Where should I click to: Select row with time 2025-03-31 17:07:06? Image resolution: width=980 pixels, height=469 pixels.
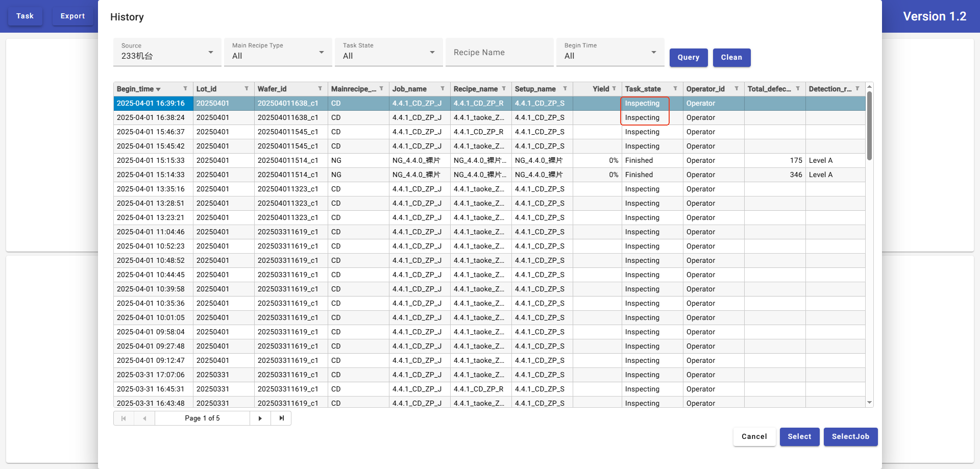489,375
